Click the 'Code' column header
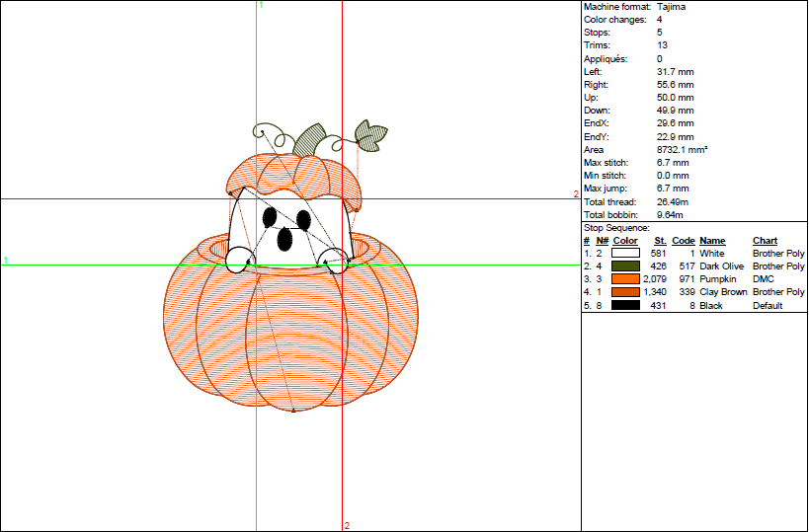The image size is (809, 532). (684, 240)
